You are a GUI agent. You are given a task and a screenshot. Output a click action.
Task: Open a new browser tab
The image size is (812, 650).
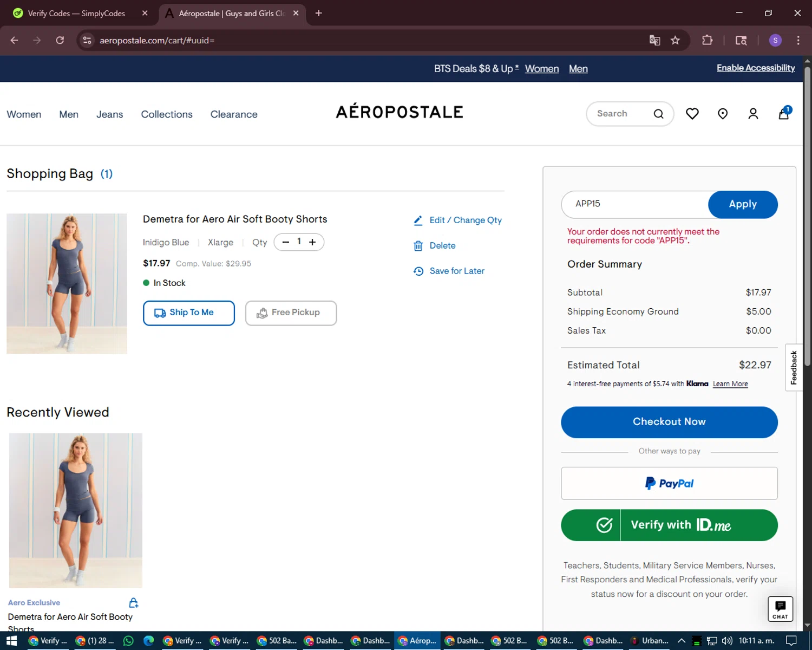click(x=319, y=13)
